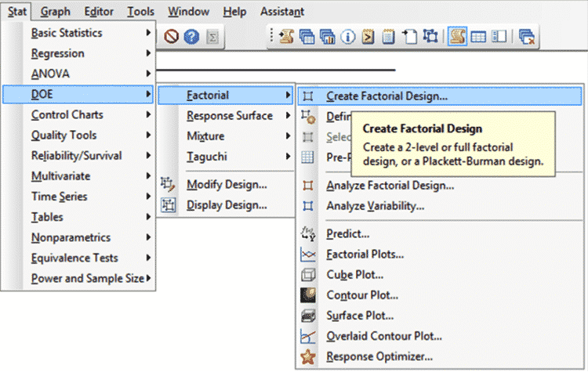Open Help via blue question mark icon
Screen dimensions: 588x372
pyautogui.click(x=191, y=36)
